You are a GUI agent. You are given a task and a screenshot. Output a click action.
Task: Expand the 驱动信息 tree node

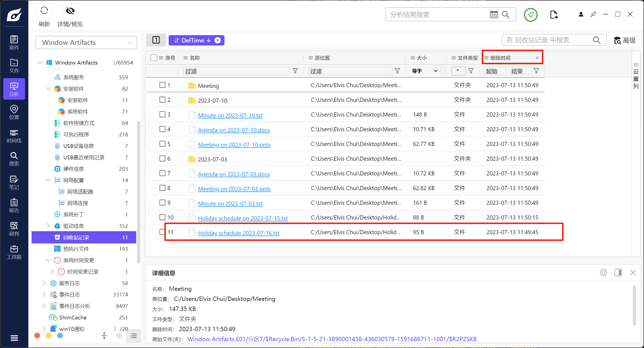tap(48, 226)
